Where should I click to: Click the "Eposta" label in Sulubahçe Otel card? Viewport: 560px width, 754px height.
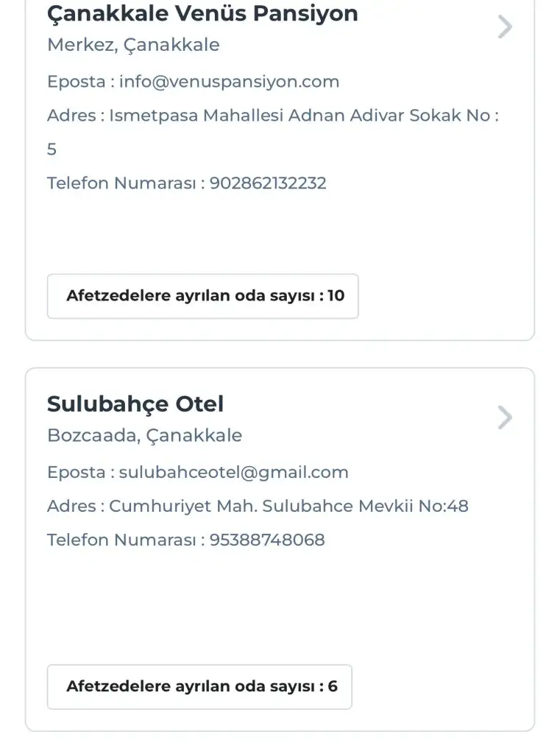(x=76, y=472)
